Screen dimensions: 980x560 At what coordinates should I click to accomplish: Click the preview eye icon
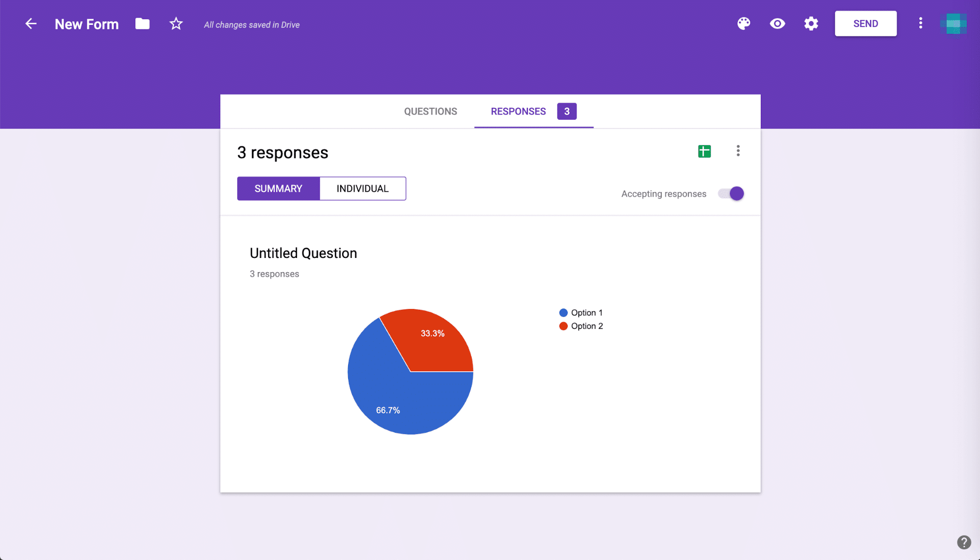(x=777, y=24)
